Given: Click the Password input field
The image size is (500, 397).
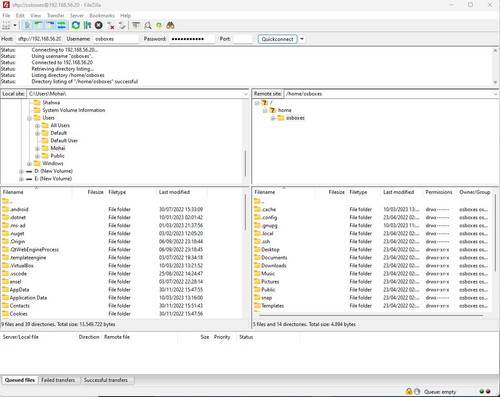Looking at the screenshot, I should tap(192, 39).
